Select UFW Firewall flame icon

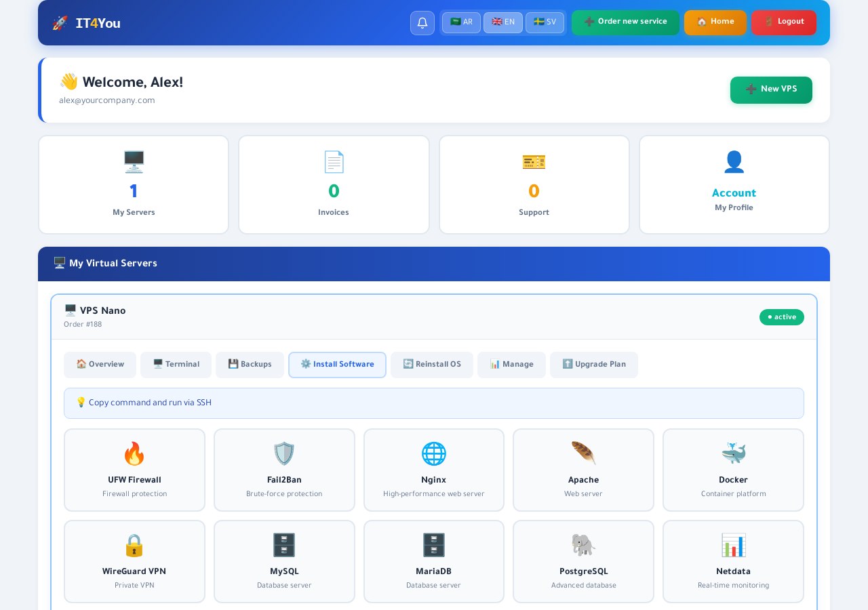pyautogui.click(x=134, y=453)
